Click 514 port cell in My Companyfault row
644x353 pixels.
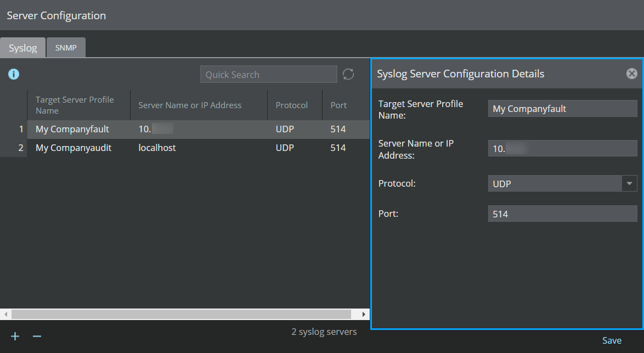click(x=346, y=129)
